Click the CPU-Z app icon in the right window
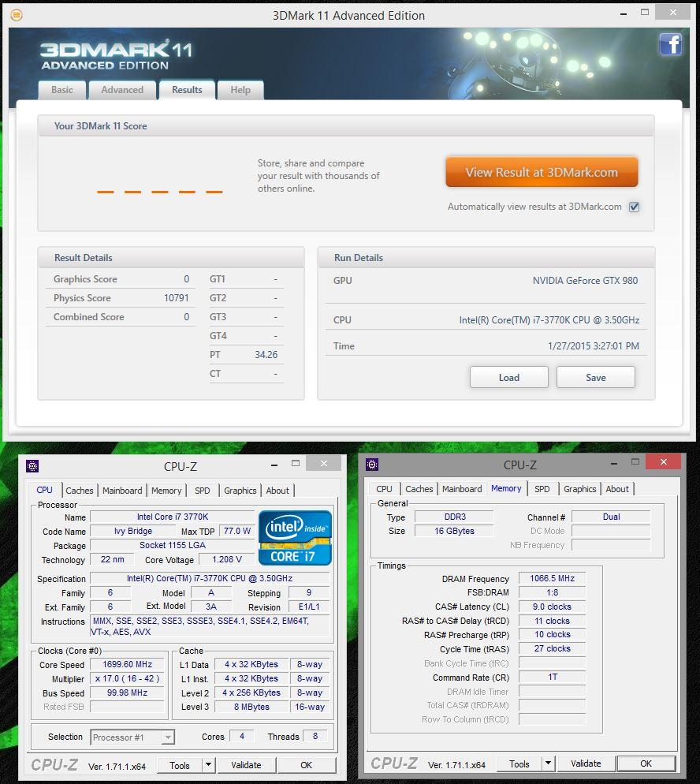The width and height of the screenshot is (700, 784). click(x=372, y=465)
